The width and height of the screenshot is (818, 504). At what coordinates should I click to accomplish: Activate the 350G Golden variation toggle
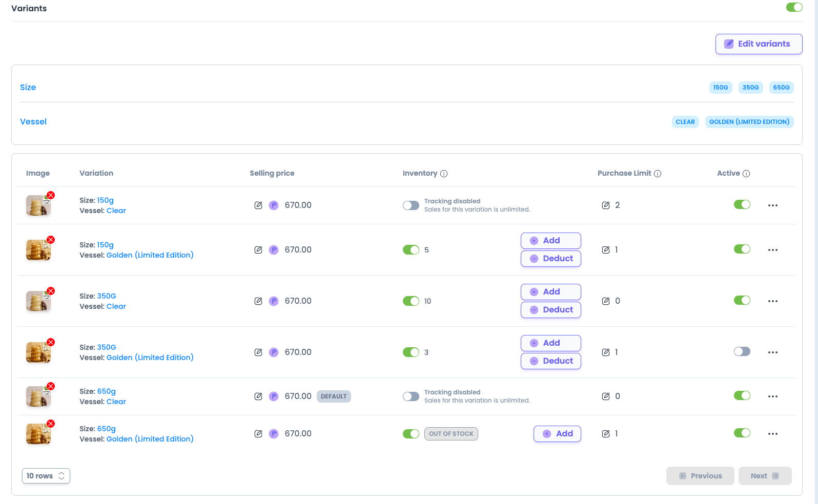click(742, 351)
